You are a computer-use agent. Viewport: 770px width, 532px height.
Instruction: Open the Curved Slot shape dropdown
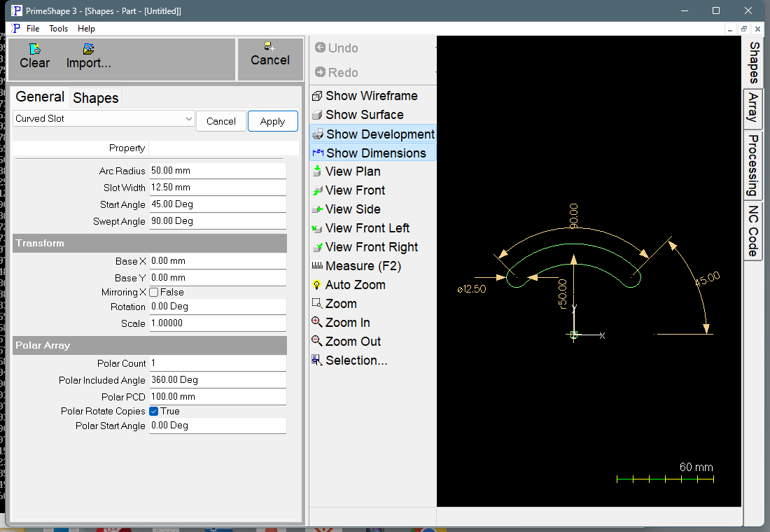coord(104,118)
